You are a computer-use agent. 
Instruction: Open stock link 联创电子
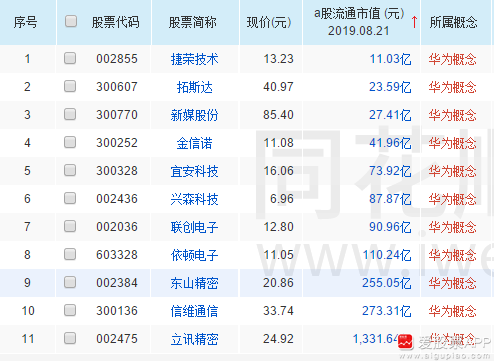194,227
